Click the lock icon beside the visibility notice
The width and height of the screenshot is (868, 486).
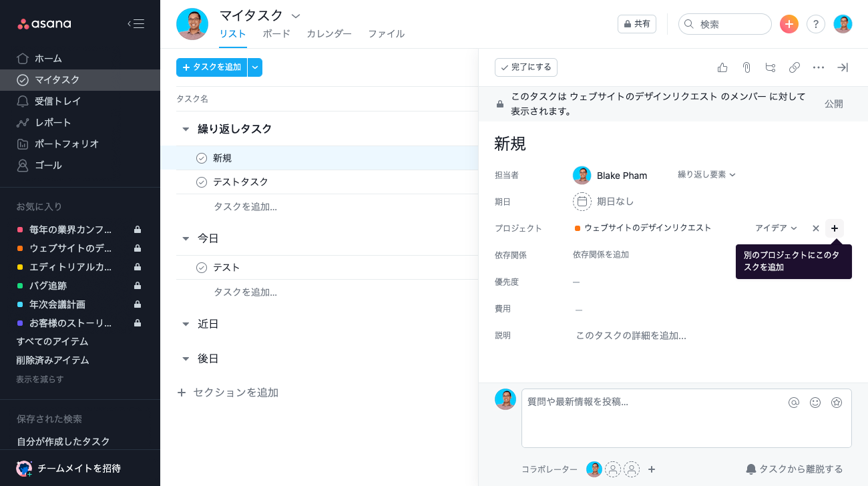500,105
